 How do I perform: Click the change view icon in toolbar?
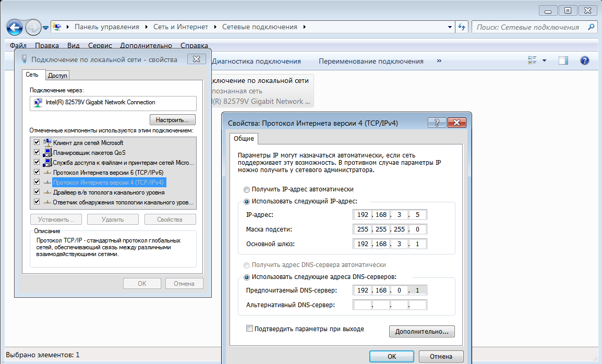[532, 61]
